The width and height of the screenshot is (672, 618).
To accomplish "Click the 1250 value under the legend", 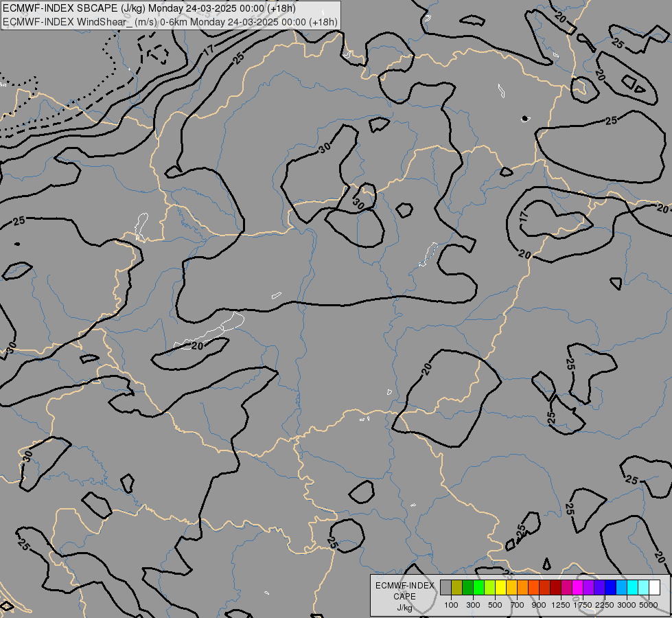I will point(561,605).
